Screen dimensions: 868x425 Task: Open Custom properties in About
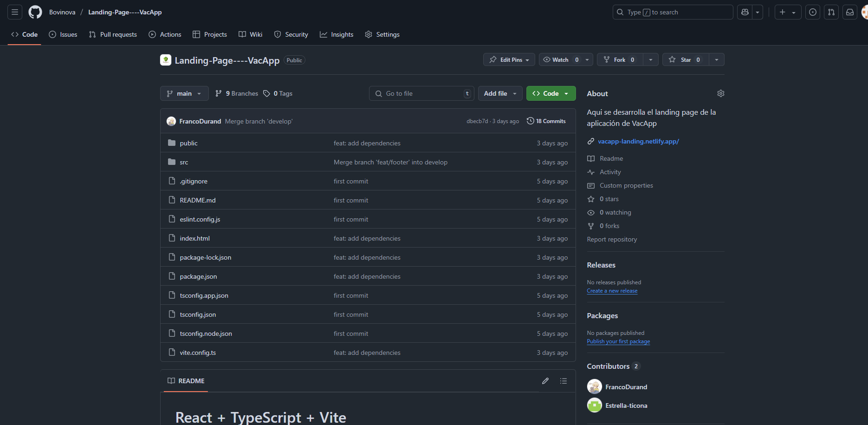coord(626,185)
